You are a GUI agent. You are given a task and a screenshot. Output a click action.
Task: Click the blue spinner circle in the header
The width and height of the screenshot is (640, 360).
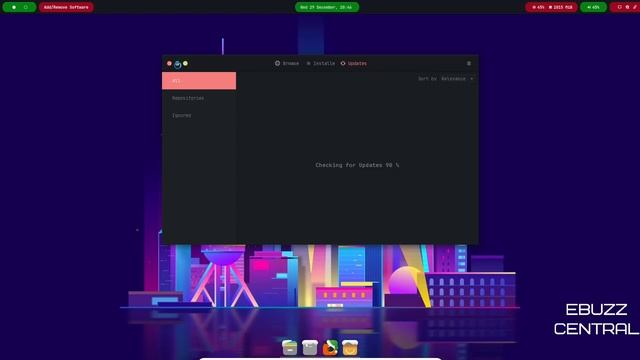[x=178, y=64]
